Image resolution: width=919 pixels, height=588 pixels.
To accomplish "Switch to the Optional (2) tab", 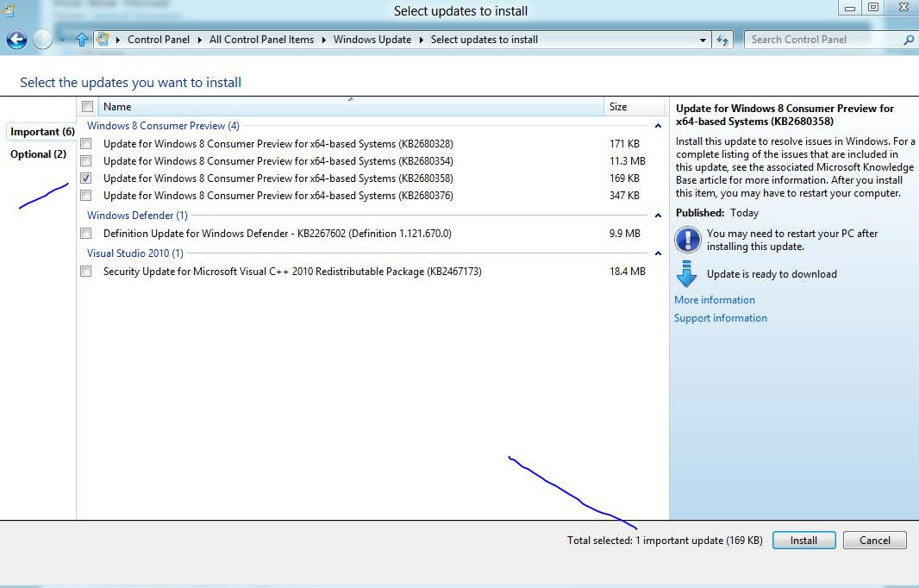I will coord(38,154).
